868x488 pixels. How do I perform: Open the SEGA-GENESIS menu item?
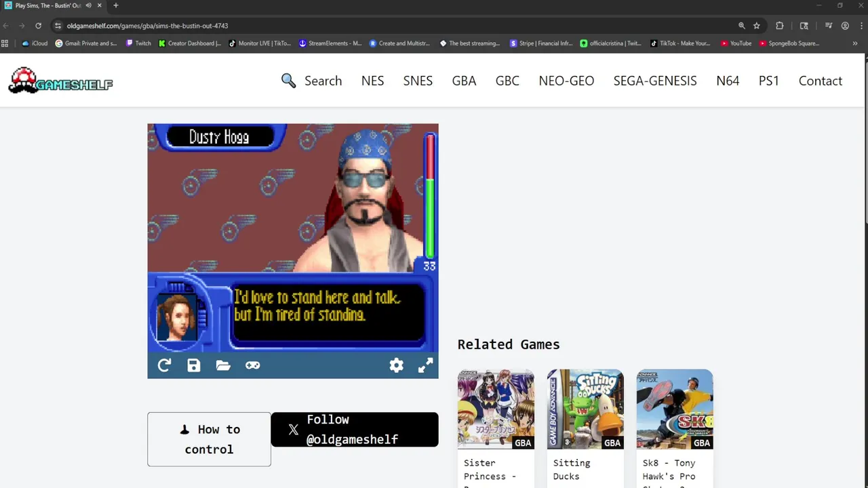655,81
